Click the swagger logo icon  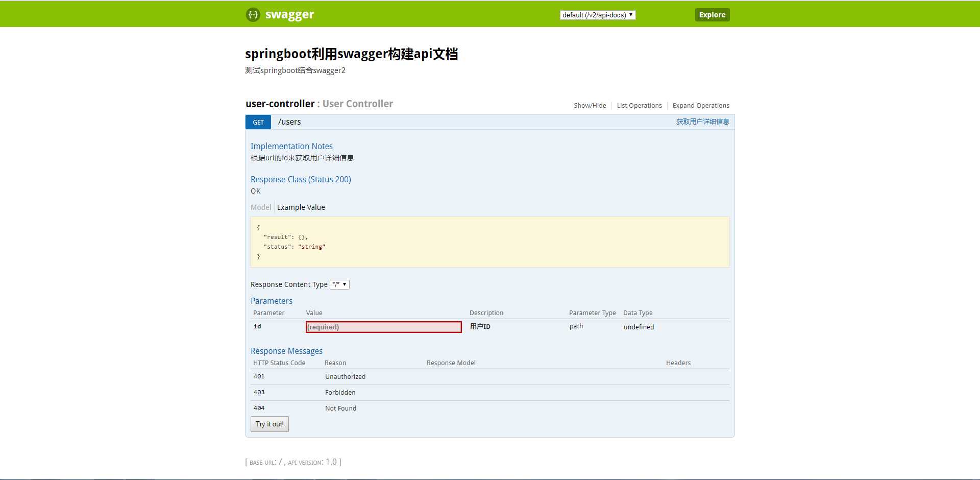click(253, 14)
